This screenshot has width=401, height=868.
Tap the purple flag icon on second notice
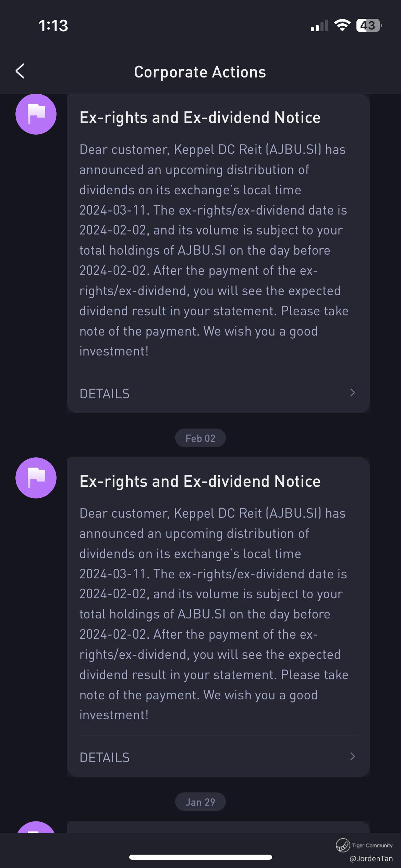pos(36,478)
